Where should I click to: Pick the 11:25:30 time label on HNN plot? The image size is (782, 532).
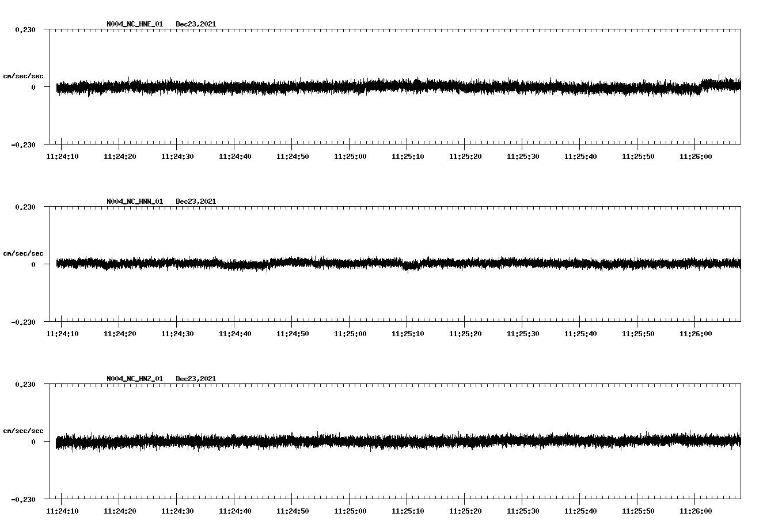pos(523,334)
